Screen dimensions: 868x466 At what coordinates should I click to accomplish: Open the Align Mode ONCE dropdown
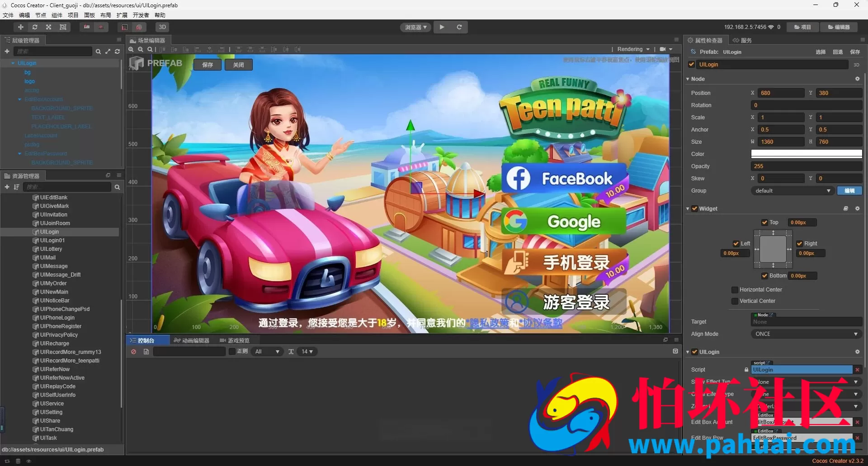click(807, 334)
